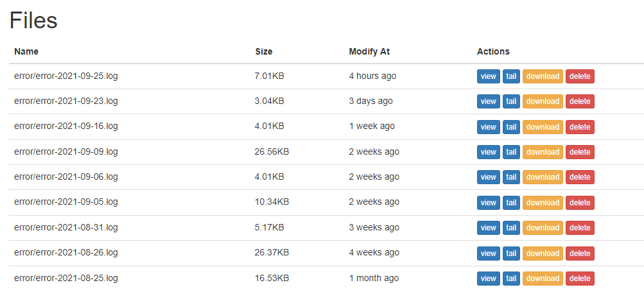Delete the error-2021-09-09.log file
644x301 pixels.
point(580,152)
